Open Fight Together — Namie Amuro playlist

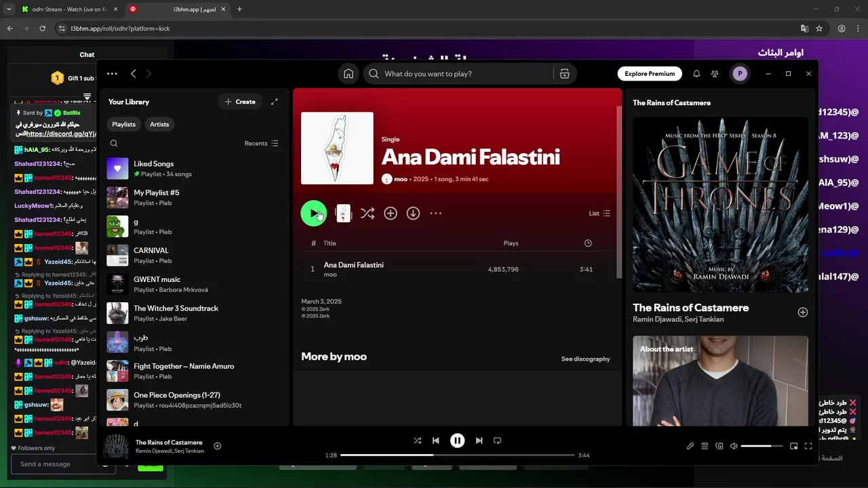193,371
